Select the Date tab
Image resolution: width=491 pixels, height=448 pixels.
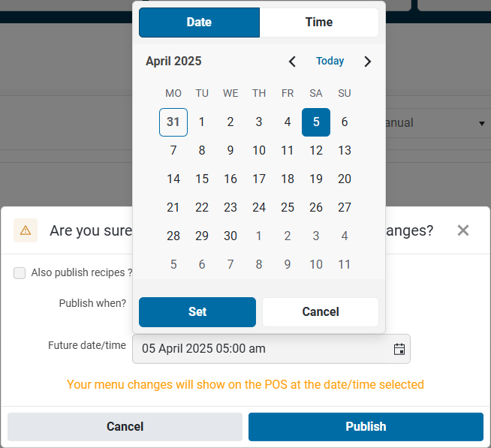point(199,23)
